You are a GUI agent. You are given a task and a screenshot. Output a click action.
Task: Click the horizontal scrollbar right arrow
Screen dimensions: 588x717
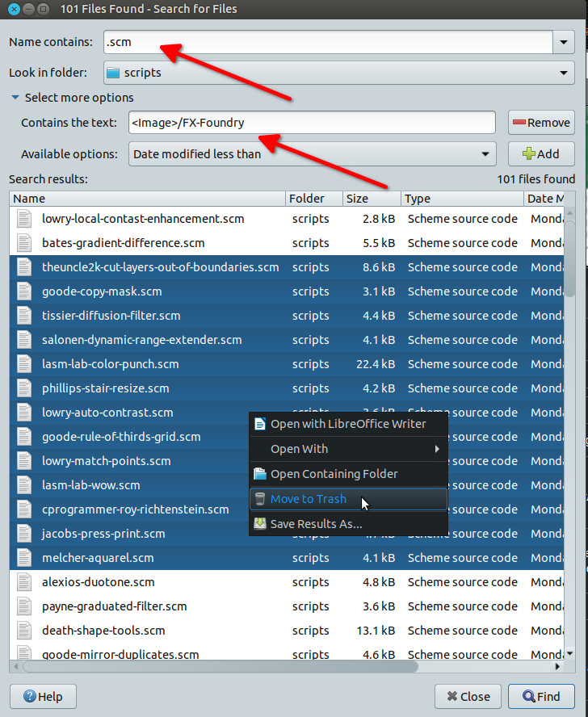coord(557,667)
